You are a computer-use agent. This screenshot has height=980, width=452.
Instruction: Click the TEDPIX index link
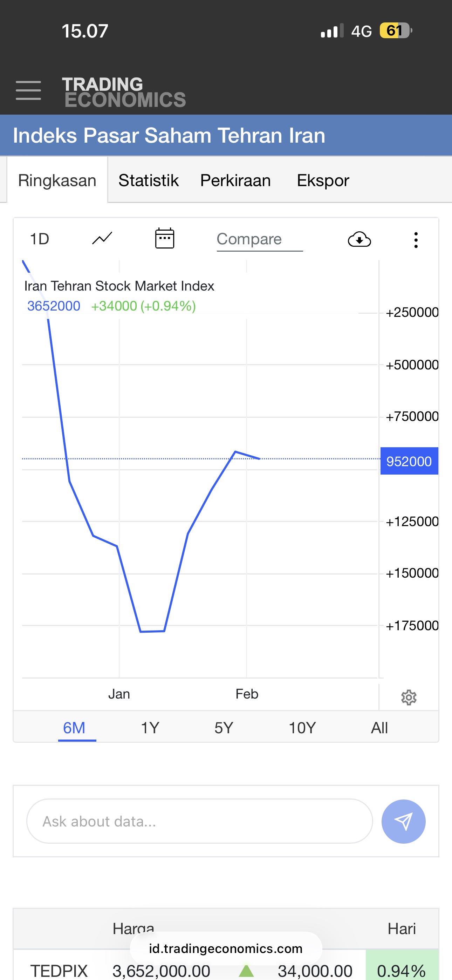[x=59, y=971]
